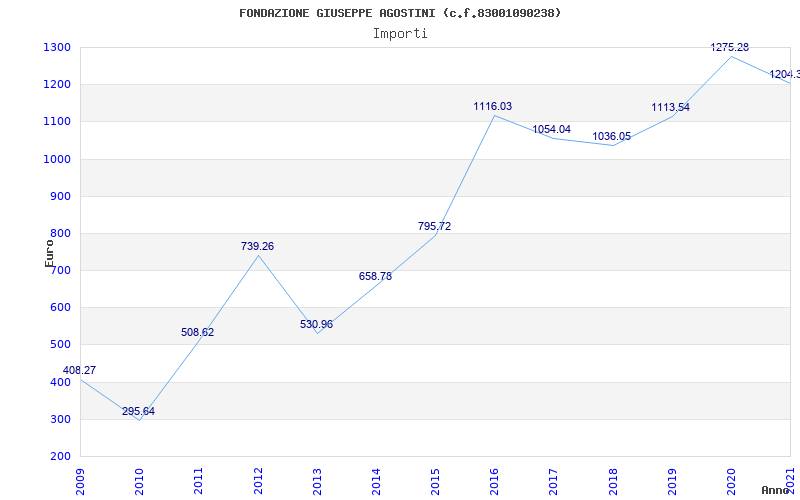This screenshot has height=500, width=800.
Task: Click the 1113.54 data label
Action: coord(670,107)
